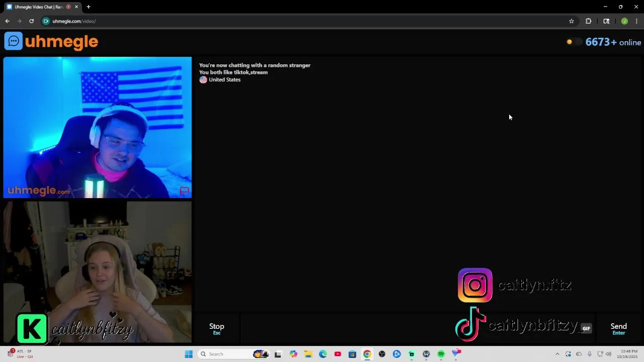Open a new Chrome tab
Viewport: 644px width, 362px height.
click(x=89, y=7)
